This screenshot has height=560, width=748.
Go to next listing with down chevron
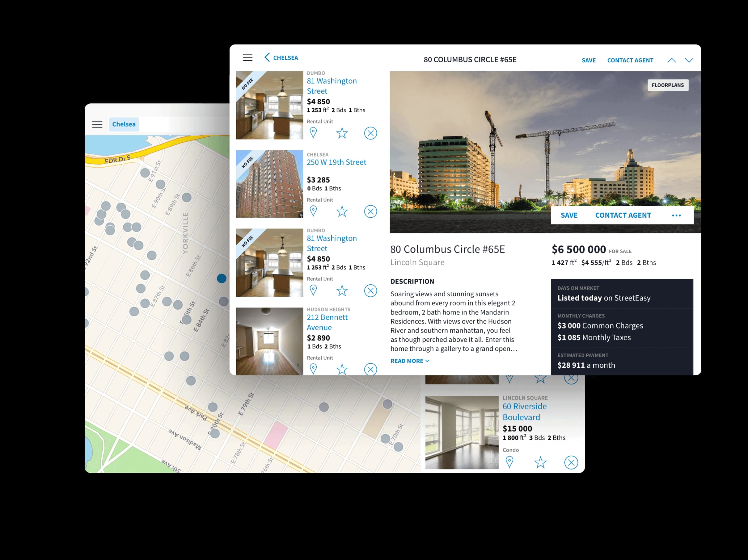689,61
